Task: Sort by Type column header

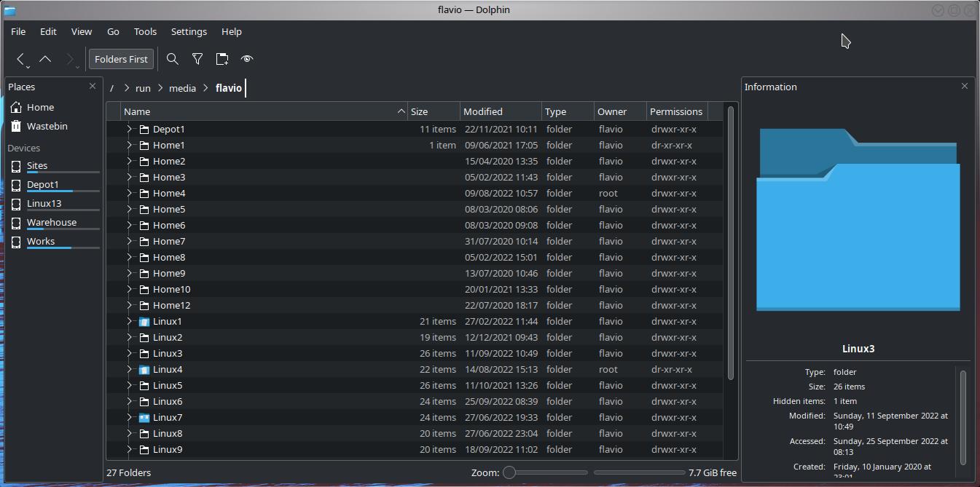Action: [x=568, y=111]
